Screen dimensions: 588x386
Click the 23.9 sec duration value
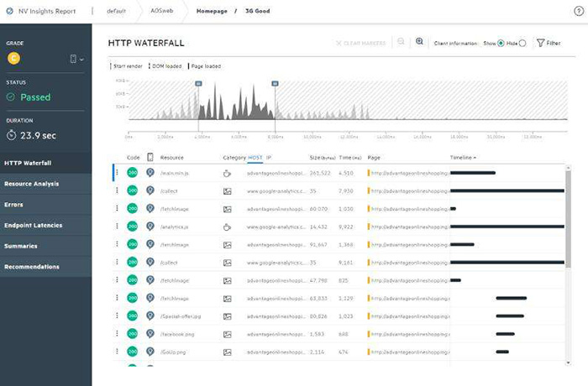(x=38, y=135)
